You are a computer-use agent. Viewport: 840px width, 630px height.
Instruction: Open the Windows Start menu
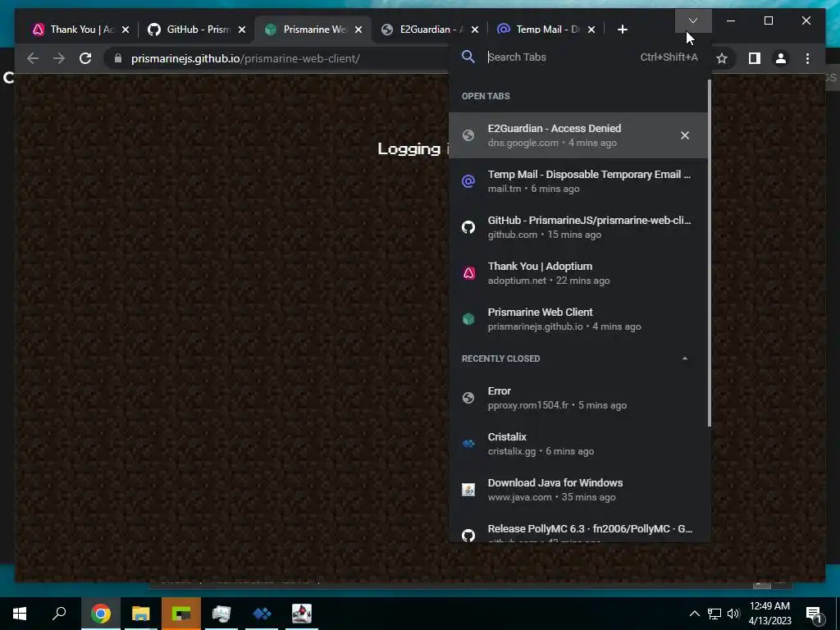20,614
